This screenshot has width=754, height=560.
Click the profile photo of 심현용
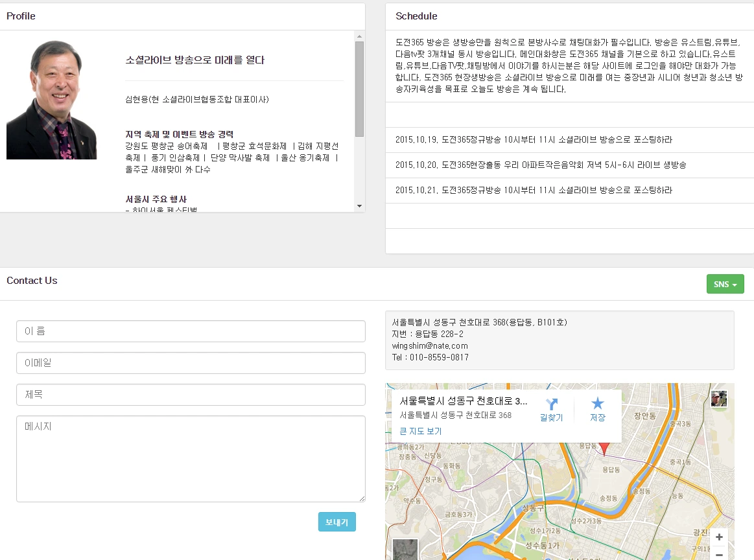click(51, 96)
